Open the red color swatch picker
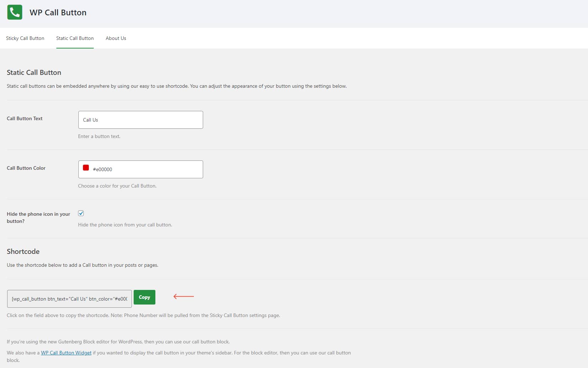This screenshot has height=368, width=588. (x=86, y=168)
